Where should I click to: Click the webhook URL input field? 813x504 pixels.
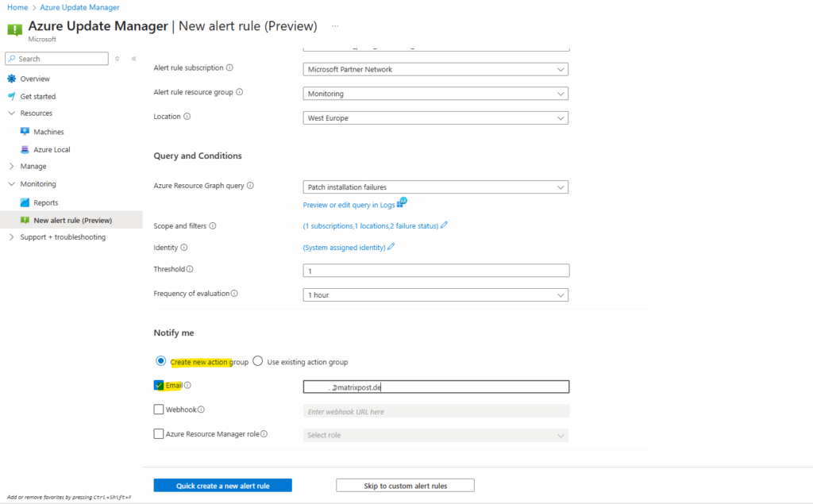(x=436, y=411)
